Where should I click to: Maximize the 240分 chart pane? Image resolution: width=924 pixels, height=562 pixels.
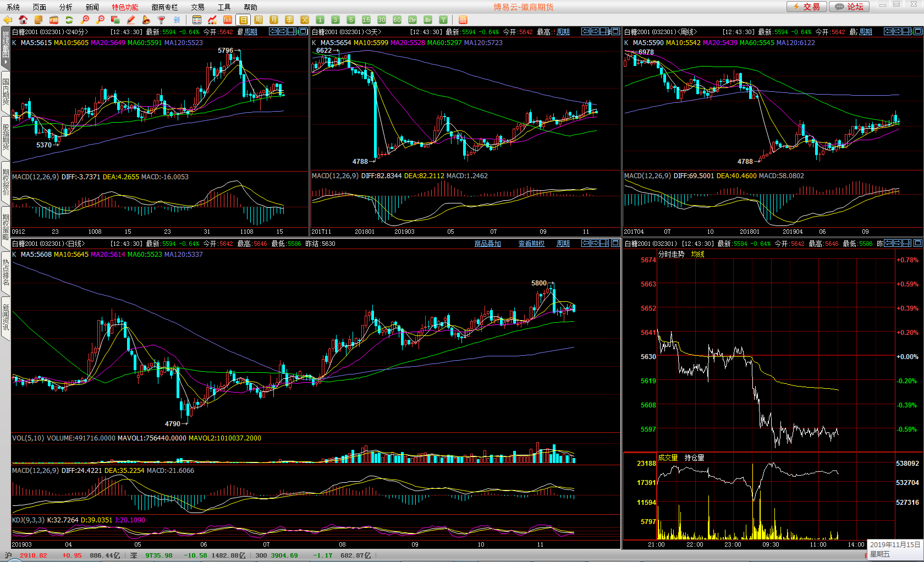(303, 31)
